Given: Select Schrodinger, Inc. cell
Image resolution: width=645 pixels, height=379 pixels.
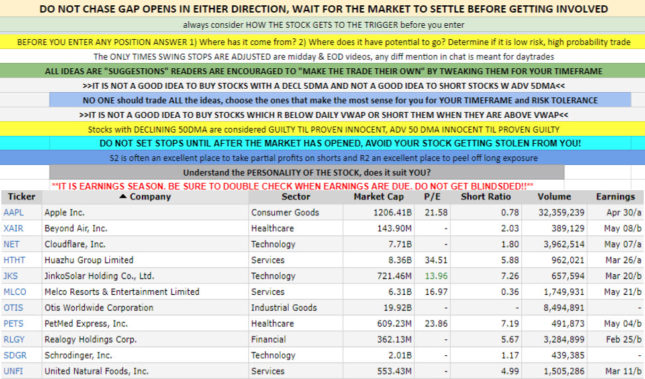Looking at the screenshot, I should tap(145, 355).
